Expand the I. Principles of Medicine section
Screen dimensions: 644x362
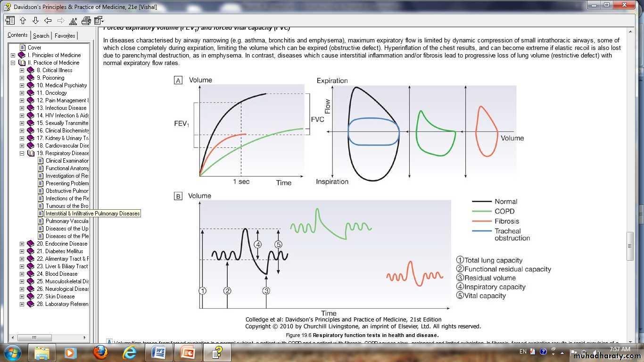(13, 55)
